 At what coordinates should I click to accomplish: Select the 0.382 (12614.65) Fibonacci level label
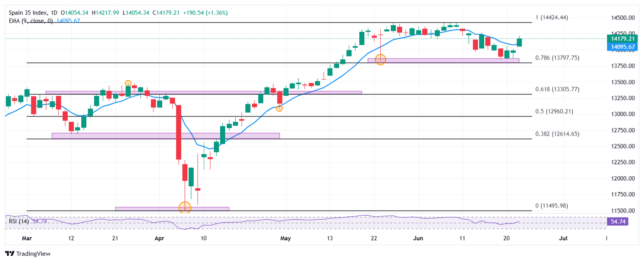pyautogui.click(x=557, y=134)
